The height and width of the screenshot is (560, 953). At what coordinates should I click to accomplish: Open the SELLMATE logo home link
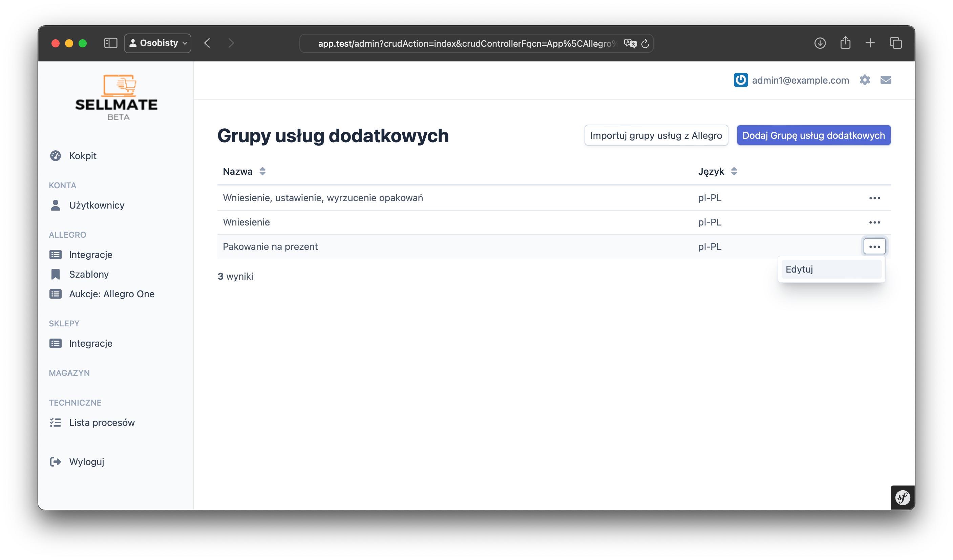click(117, 98)
